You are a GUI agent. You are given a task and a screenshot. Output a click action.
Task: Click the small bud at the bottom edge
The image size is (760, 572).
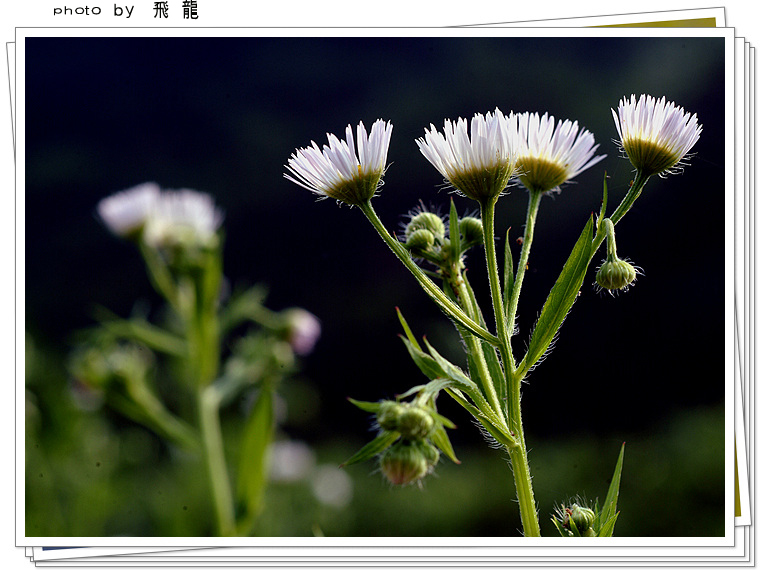pyautogui.click(x=578, y=518)
